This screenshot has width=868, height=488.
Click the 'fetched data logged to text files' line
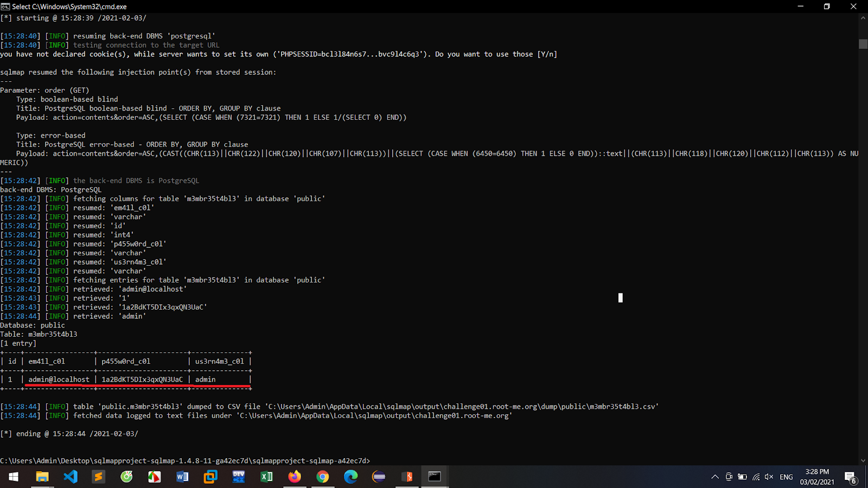pyautogui.click(x=256, y=416)
